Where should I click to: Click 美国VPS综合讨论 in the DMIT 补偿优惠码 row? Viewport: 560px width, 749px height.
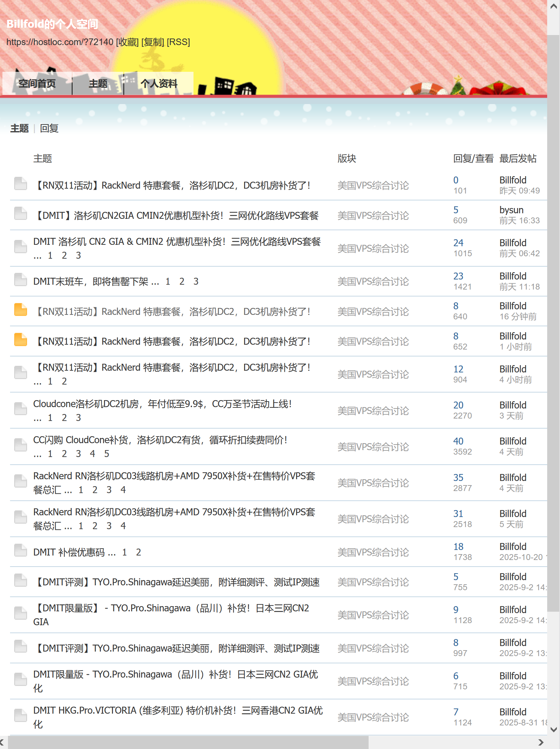(373, 552)
